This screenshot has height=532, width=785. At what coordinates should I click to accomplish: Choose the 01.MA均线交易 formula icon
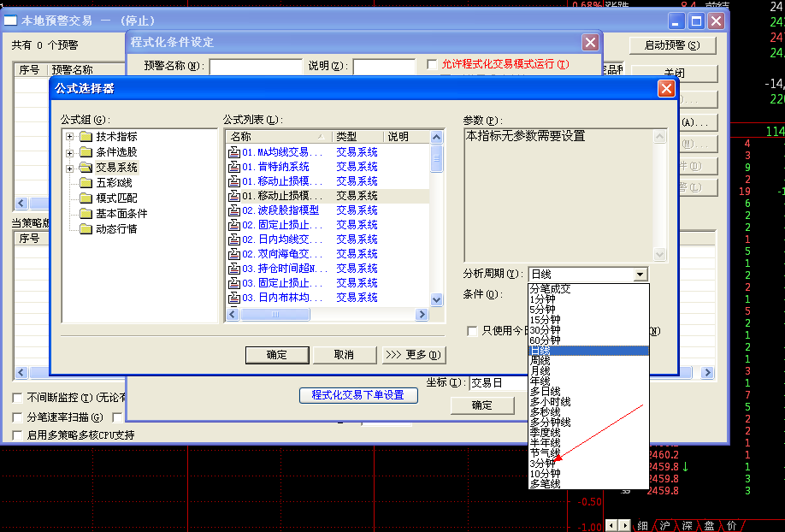(x=233, y=152)
